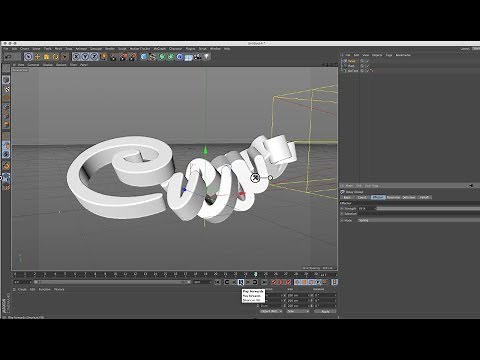The width and height of the screenshot is (480, 360).
Task: Toggle the Z axis lock
Action: coord(94,57)
